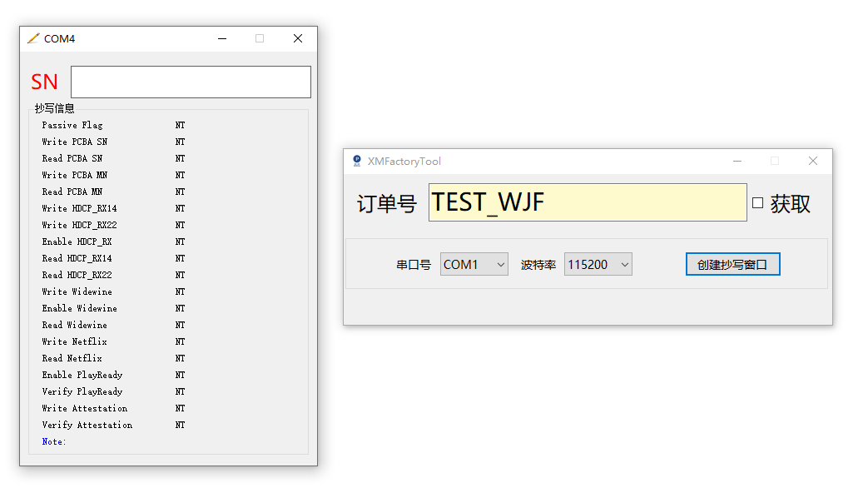Open the 串口号 COM1 dropdown
The image size is (868, 488).
pos(474,264)
